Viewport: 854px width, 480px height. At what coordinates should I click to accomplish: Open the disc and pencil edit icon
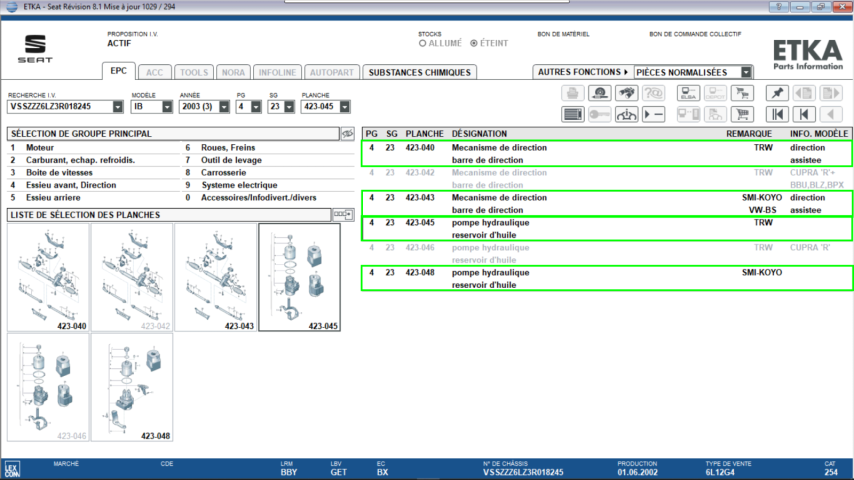coord(600,93)
